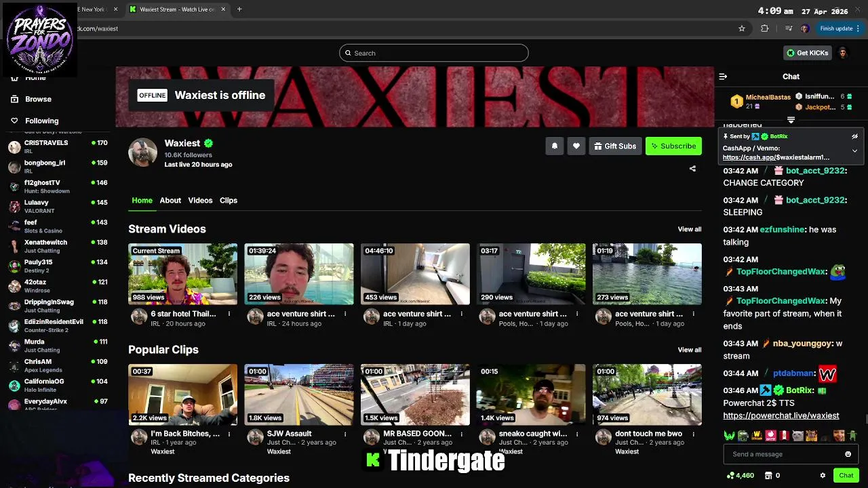
Task: View all Stream Videos
Action: pyautogui.click(x=690, y=229)
